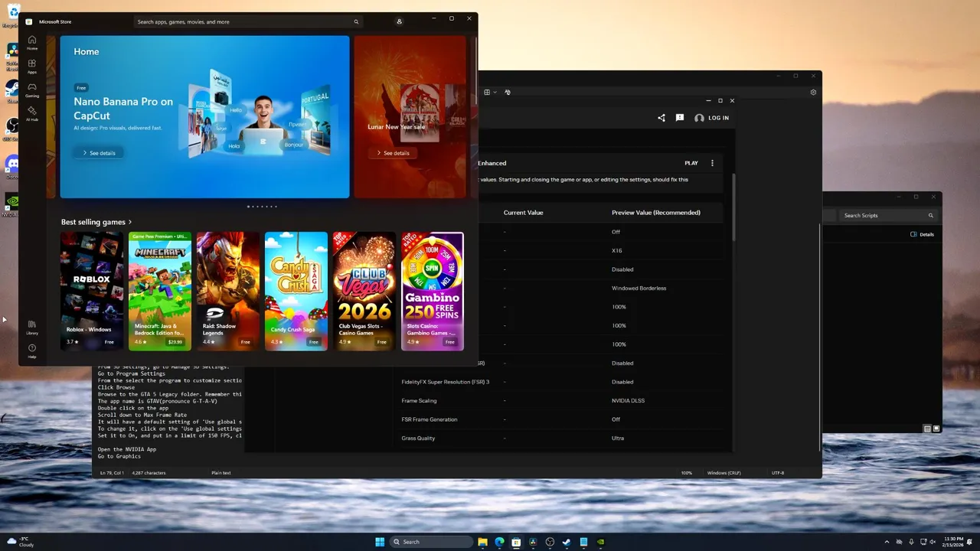The height and width of the screenshot is (551, 980).
Task: Open Notepad settings gear icon
Action: 813,92
